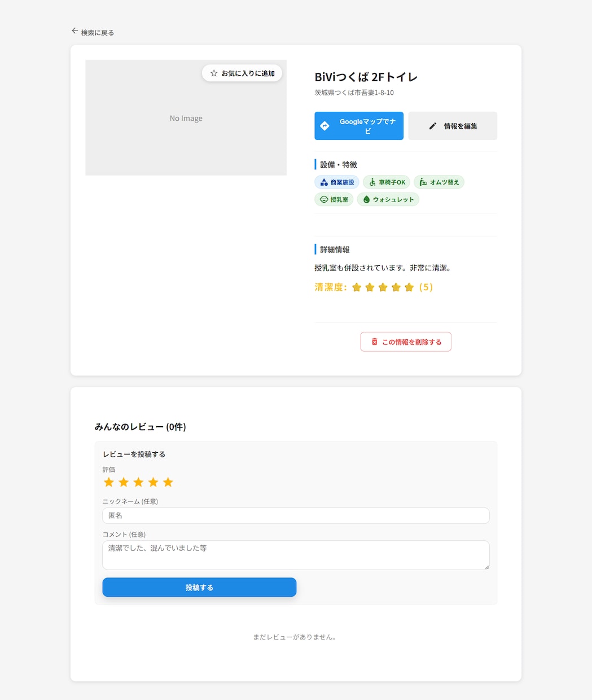Click the 授乳室 label text
592x700 pixels.
(340, 199)
